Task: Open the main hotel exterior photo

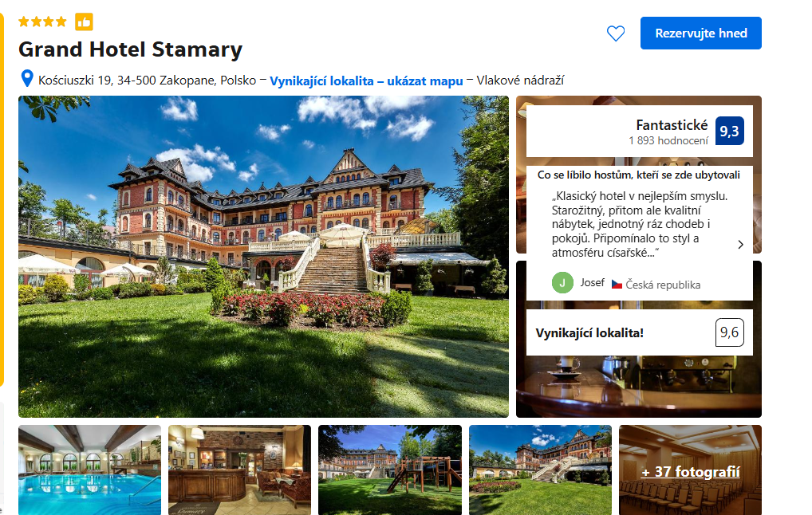Action: [263, 256]
